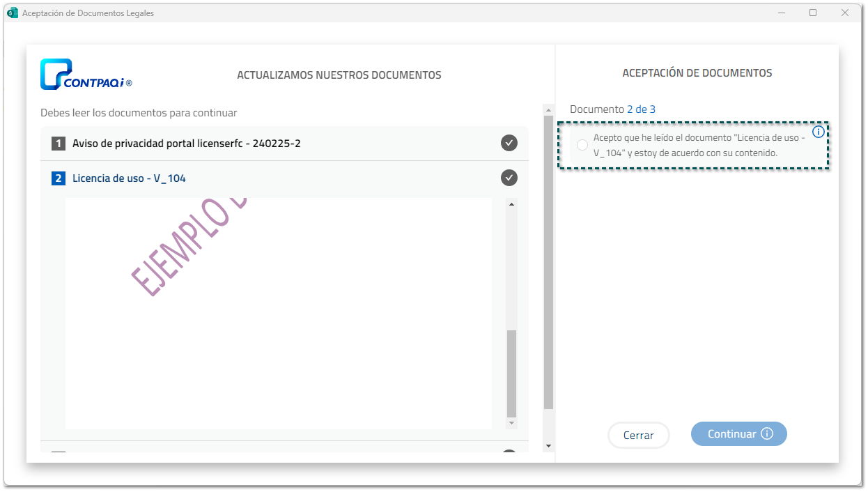Viewport: 868px width, 492px height.
Task: Click the CONTPAQi logo
Action: click(86, 75)
